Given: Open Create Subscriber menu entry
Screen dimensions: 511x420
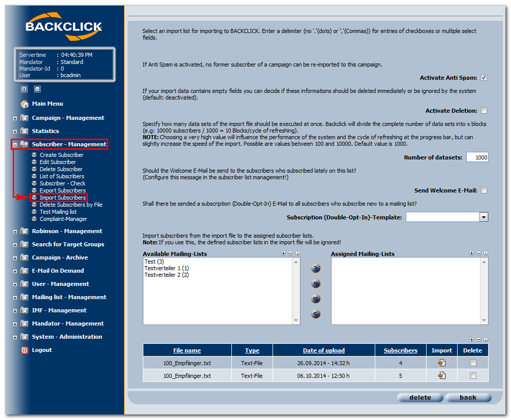Looking at the screenshot, I should [62, 155].
